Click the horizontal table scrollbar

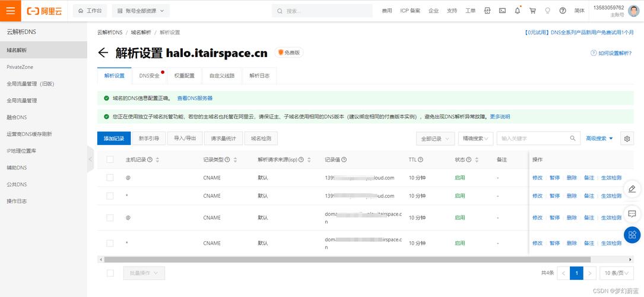pyautogui.click(x=347, y=260)
